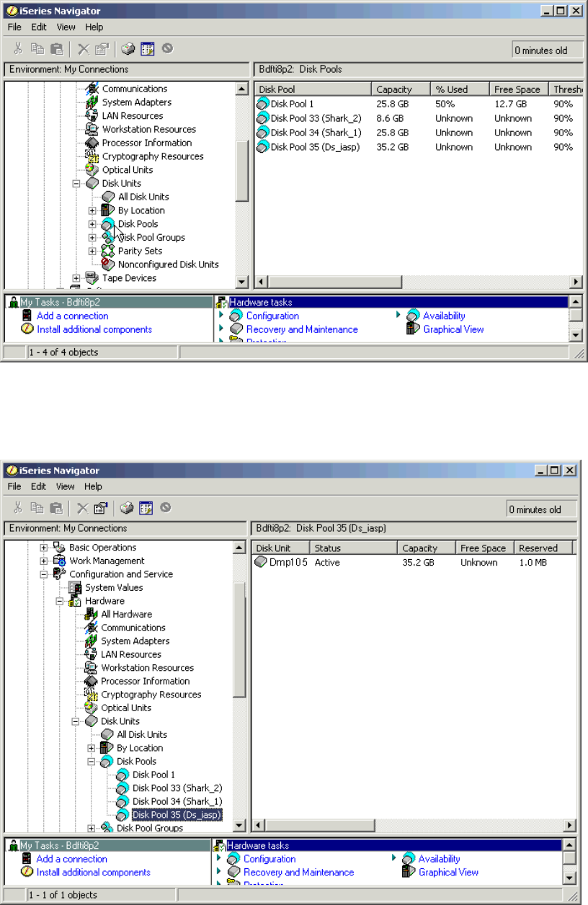Select System Values in bottom window tree
This screenshot has height=905, width=588.
(x=114, y=587)
